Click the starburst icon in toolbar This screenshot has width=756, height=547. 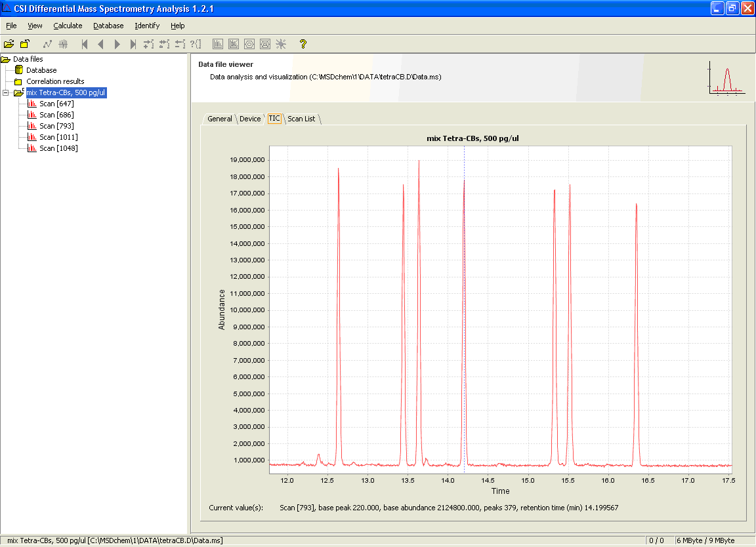tap(281, 44)
